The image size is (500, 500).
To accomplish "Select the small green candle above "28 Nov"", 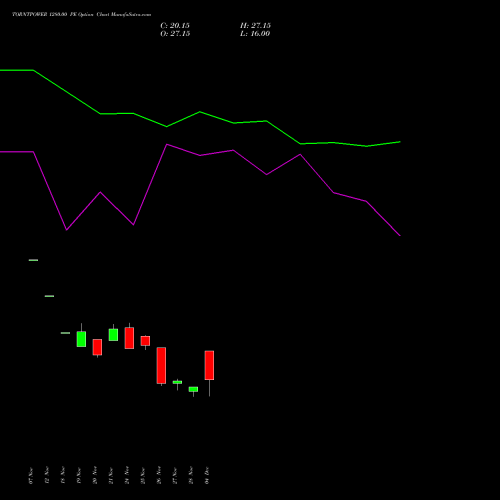I will tap(193, 389).
